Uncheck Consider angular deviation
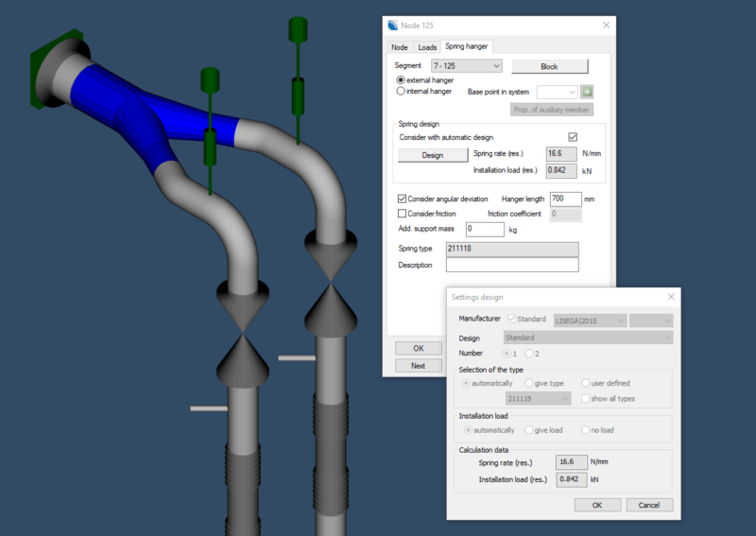Screen dimensions: 756x536 (403, 199)
